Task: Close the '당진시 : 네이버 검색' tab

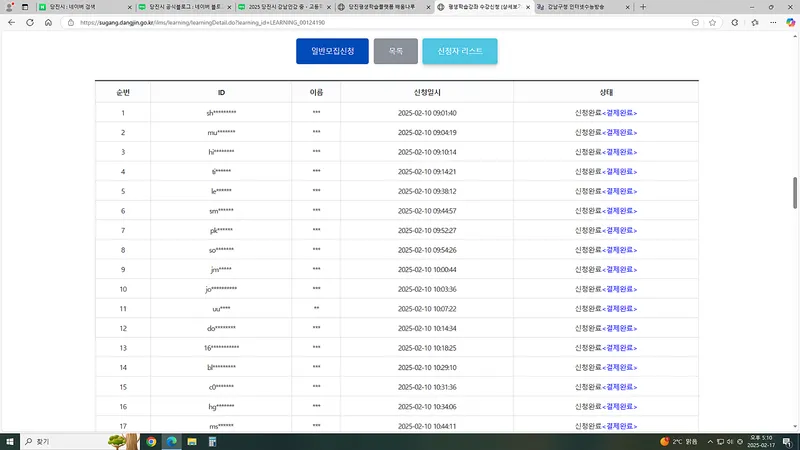Action: pos(133,7)
